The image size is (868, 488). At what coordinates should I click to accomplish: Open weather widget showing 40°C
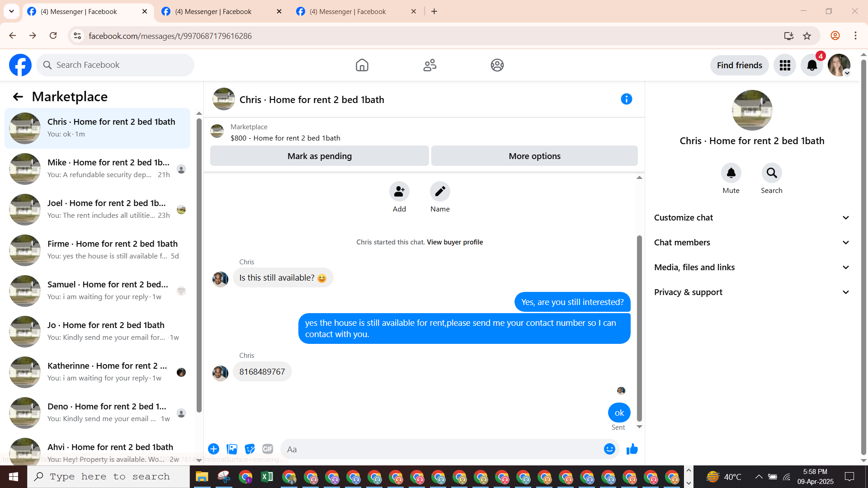tap(724, 477)
